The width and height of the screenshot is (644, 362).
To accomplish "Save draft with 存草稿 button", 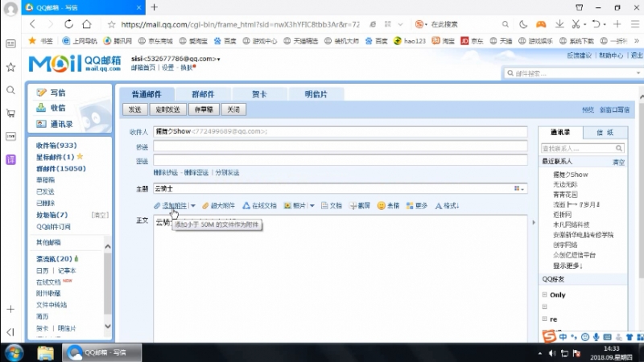I will (204, 109).
